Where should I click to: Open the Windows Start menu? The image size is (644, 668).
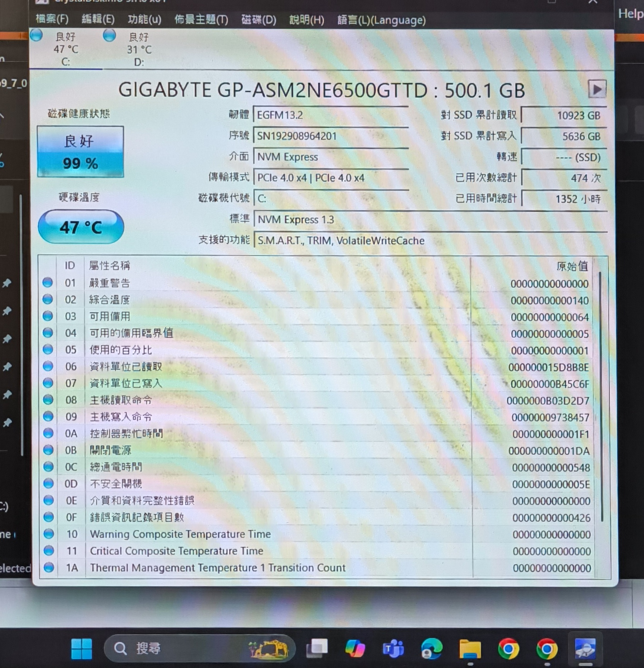tap(82, 649)
